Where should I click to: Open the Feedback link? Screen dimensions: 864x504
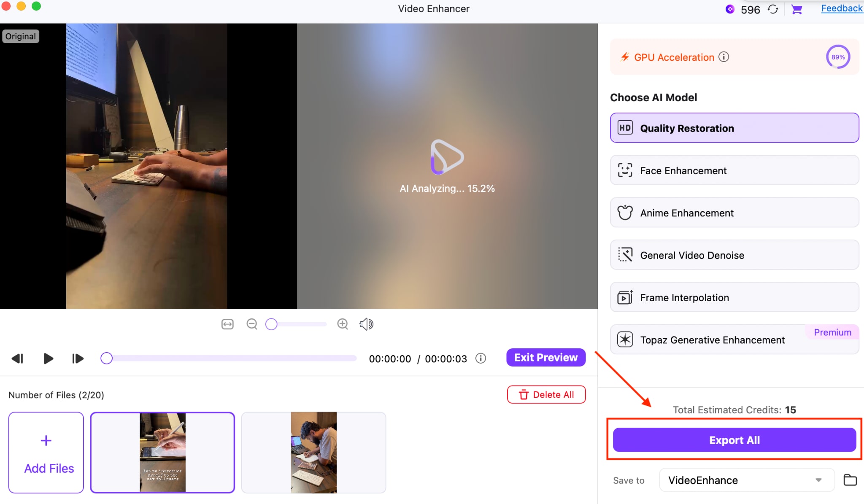pyautogui.click(x=841, y=8)
